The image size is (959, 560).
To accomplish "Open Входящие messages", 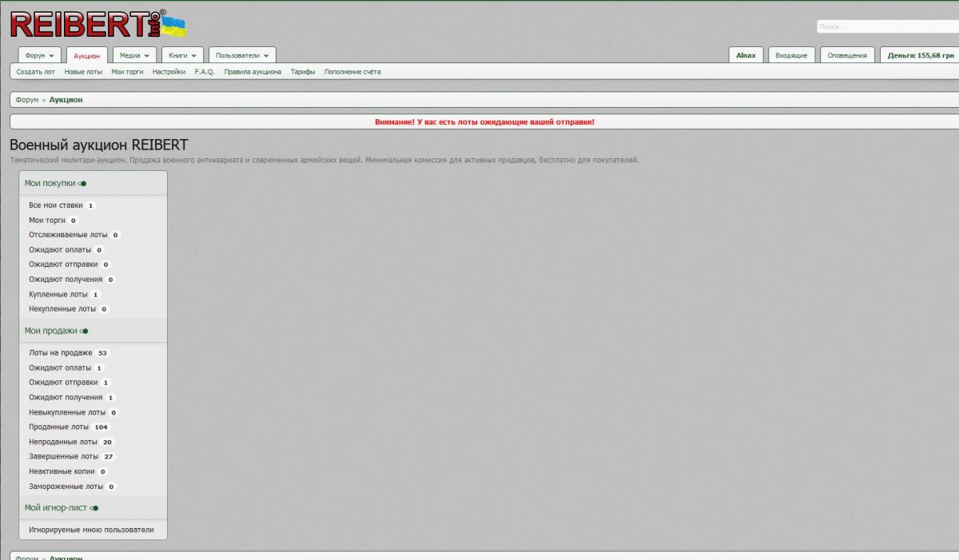I will pos(791,55).
